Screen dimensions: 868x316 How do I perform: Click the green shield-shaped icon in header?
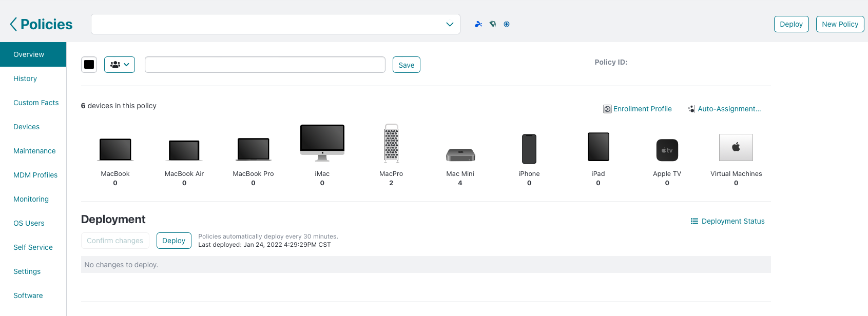pos(493,24)
